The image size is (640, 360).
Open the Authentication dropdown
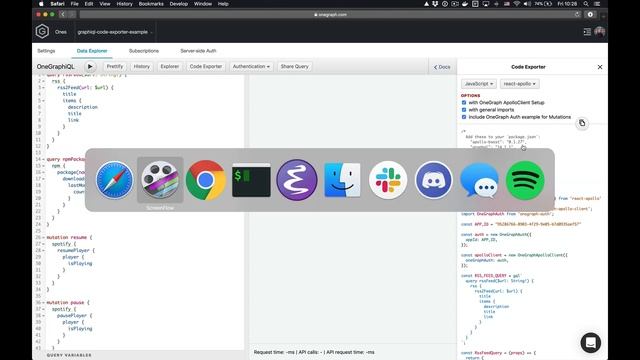(251, 67)
